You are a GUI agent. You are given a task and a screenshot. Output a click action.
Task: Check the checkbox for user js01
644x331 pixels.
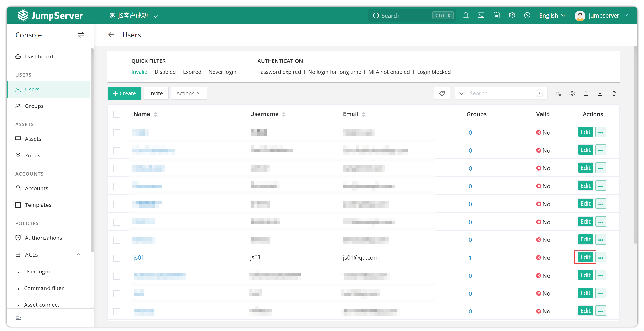117,258
